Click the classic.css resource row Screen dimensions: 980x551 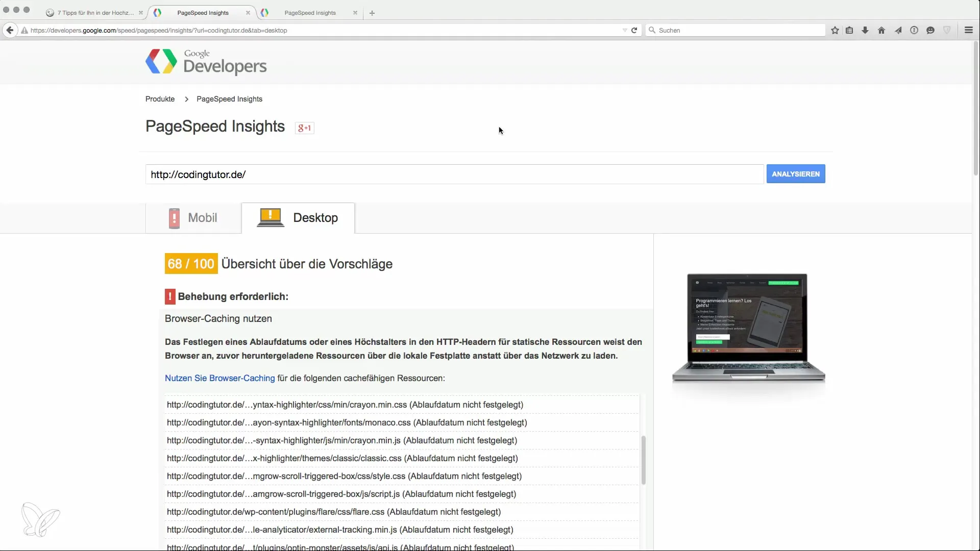pyautogui.click(x=402, y=458)
